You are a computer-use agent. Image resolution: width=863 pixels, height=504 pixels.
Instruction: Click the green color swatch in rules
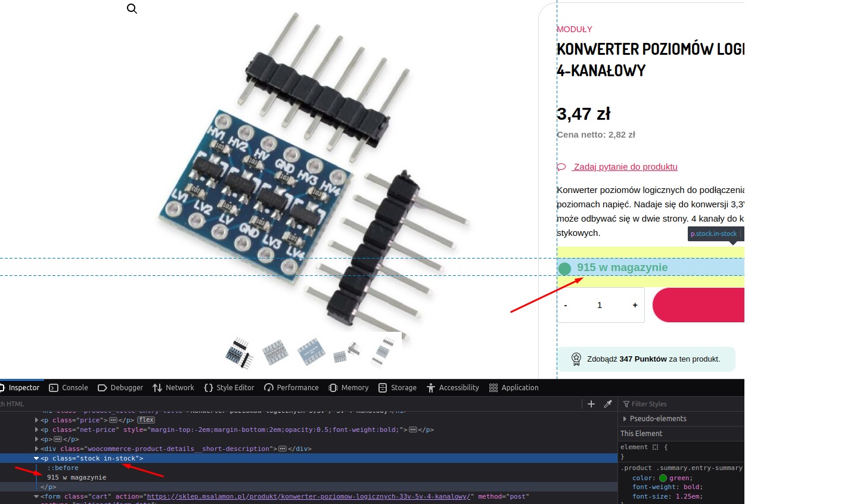(x=663, y=478)
